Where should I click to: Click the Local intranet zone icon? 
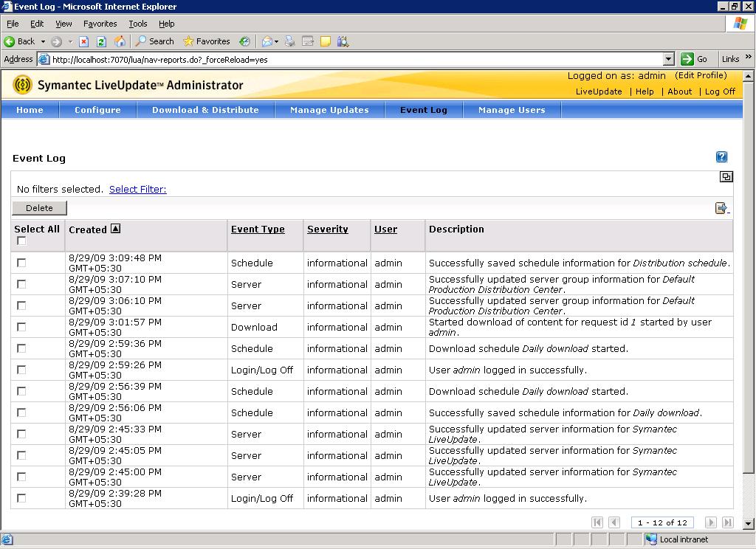click(x=651, y=539)
